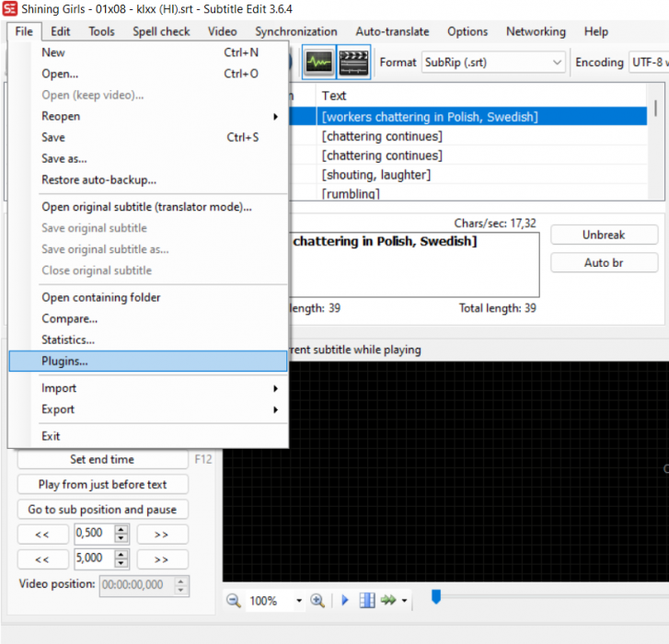Click the Unbreak button
669x644 pixels.
pos(603,235)
